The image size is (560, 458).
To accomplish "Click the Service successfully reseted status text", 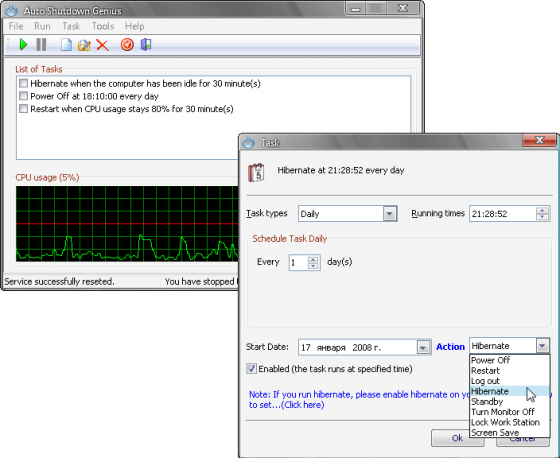I will 59,282.
